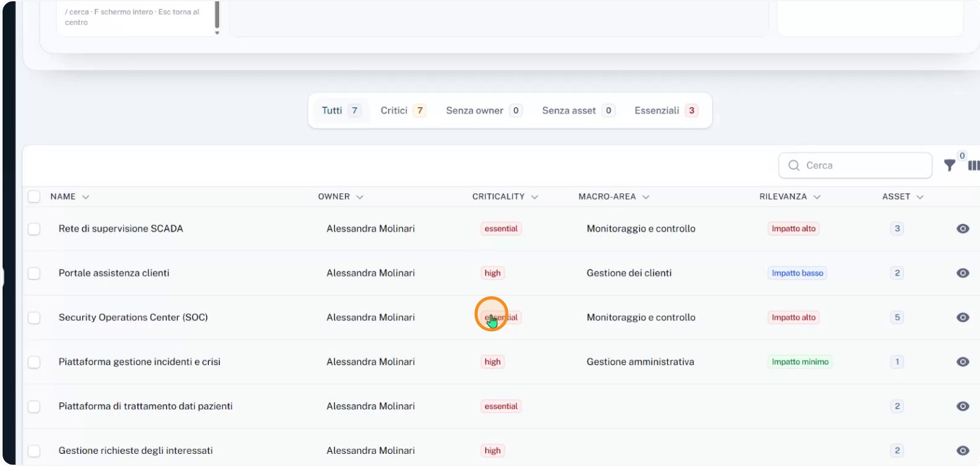Click high badge on Gestione richieste degli interessati

click(493, 451)
